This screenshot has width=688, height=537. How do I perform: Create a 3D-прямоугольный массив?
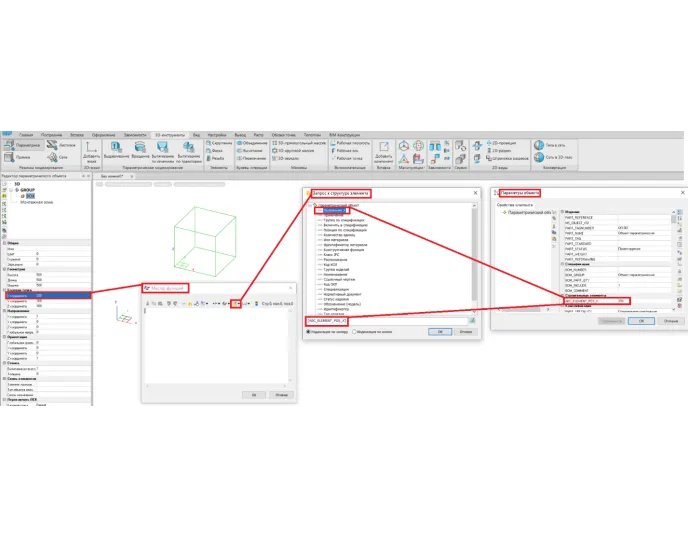click(299, 143)
